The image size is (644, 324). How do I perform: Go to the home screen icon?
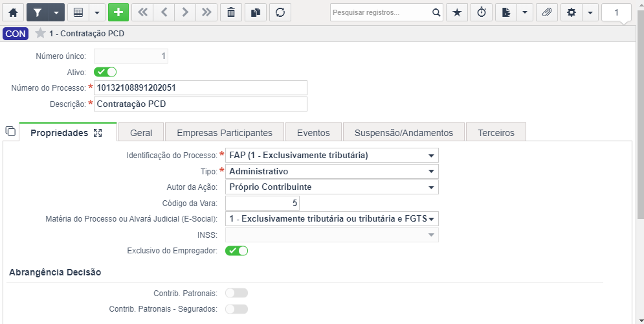13,12
